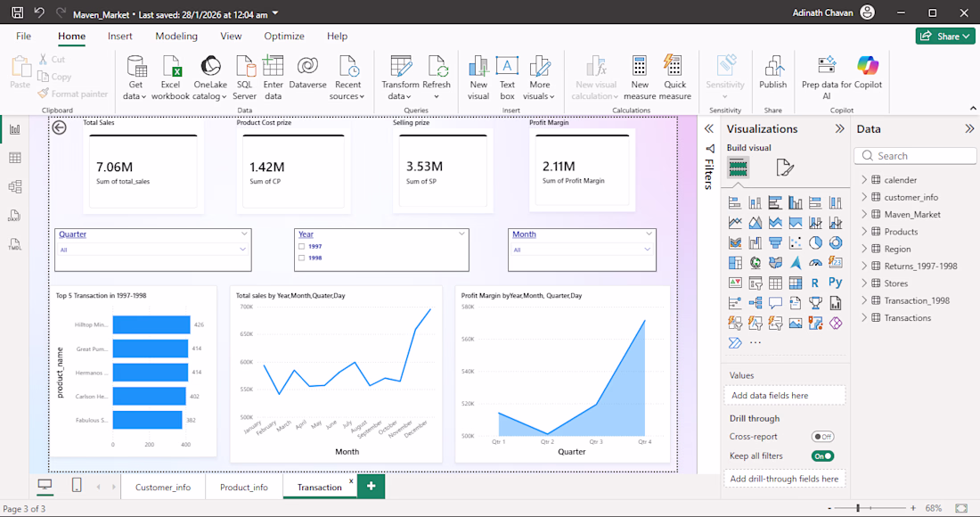Open the Quarter slicer dropdown
The image size is (980, 517).
(x=243, y=249)
